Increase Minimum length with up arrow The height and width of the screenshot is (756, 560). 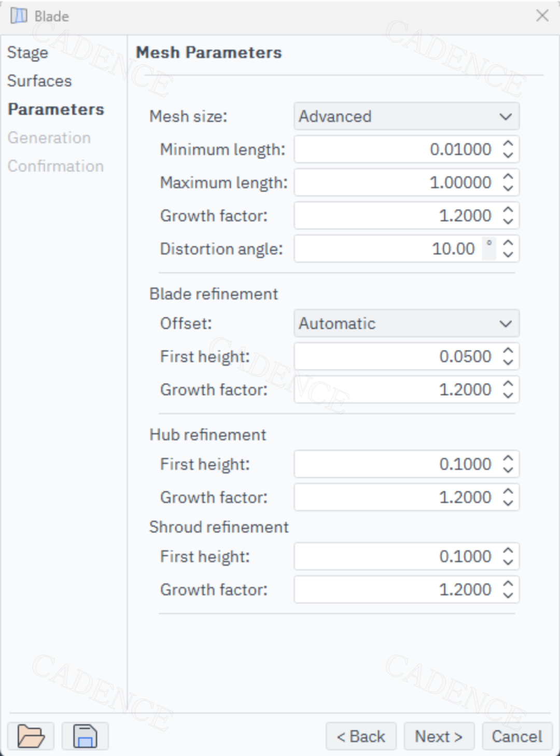508,144
